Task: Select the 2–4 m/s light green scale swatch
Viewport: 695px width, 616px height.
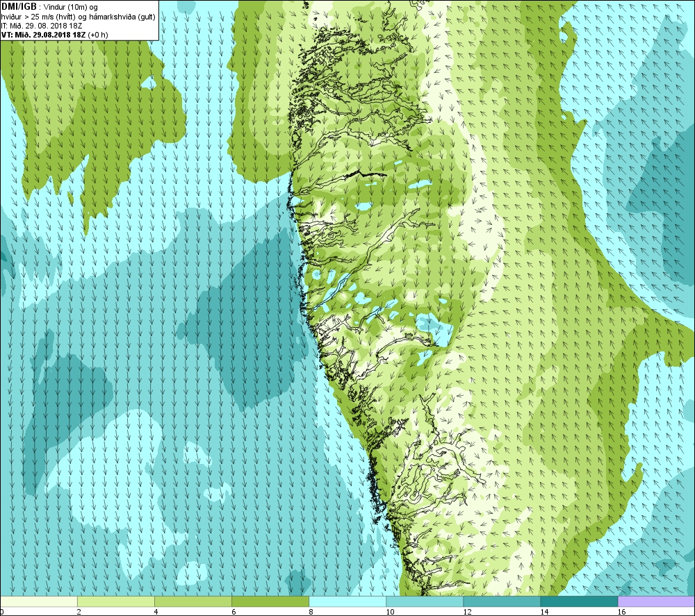Action: pos(115,601)
